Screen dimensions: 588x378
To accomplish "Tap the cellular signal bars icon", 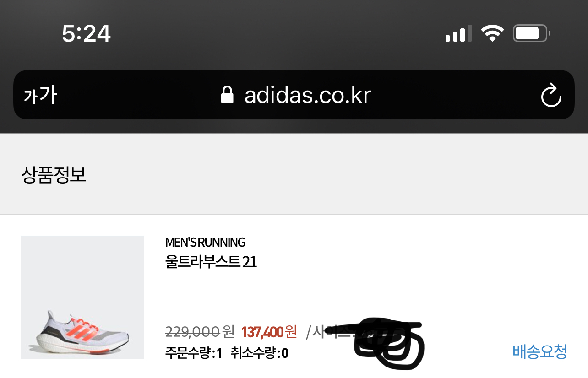I will coord(458,34).
